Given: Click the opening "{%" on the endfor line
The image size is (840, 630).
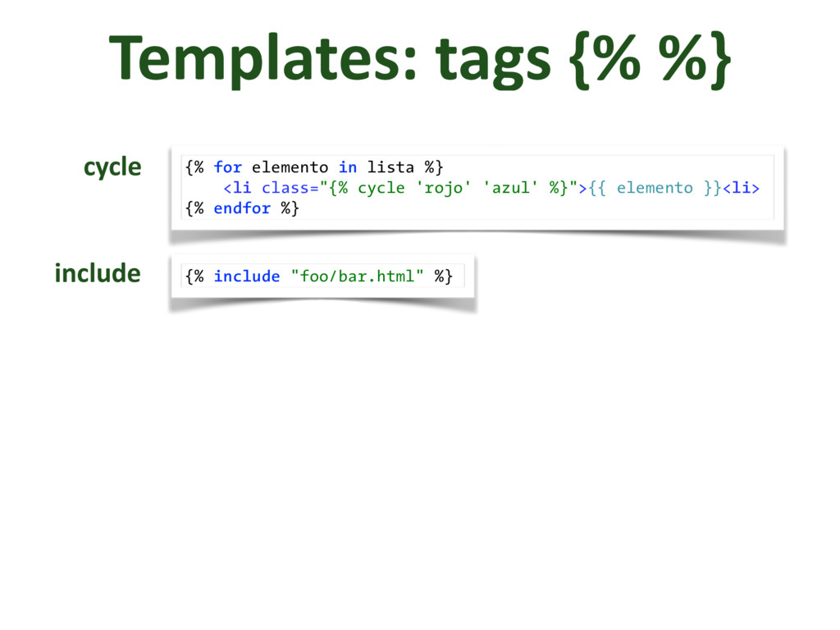Looking at the screenshot, I should pyautogui.click(x=194, y=208).
